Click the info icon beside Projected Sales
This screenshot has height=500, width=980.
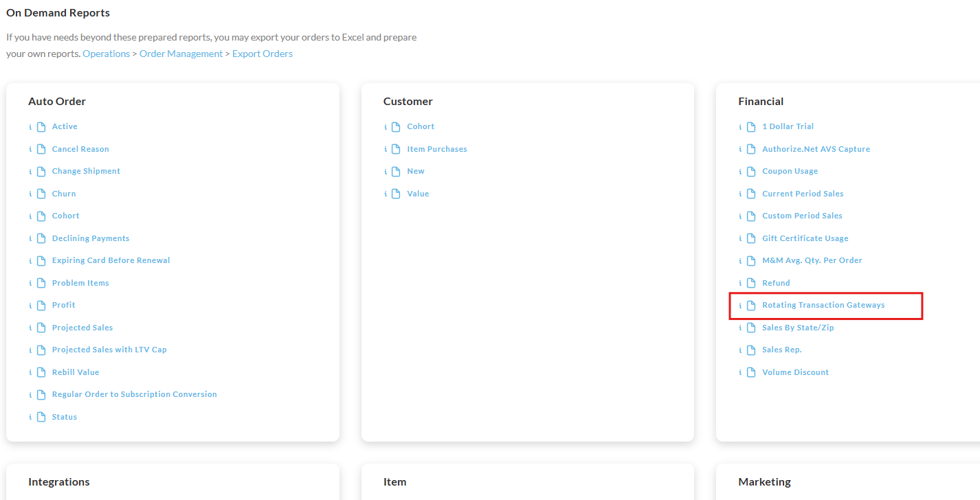click(x=30, y=328)
